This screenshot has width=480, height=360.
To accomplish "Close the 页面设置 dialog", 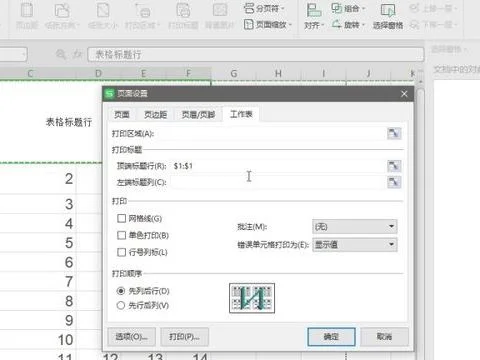I will coord(404,94).
